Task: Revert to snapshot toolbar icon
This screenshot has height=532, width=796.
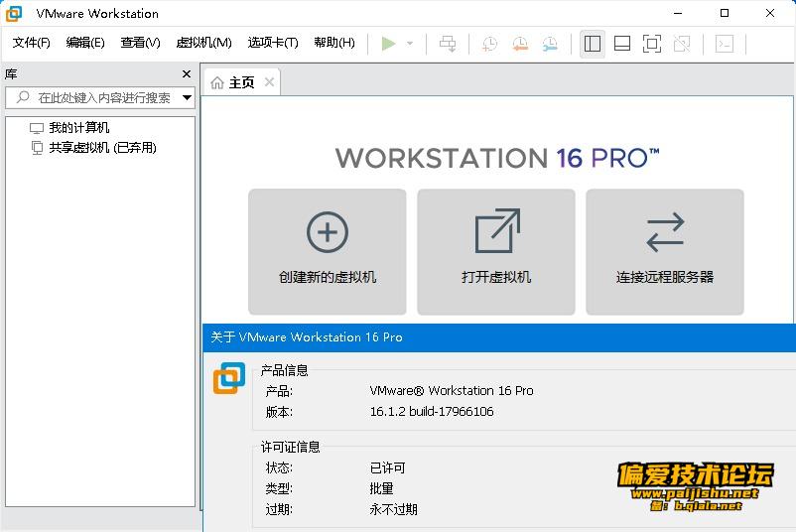Action: click(x=520, y=44)
